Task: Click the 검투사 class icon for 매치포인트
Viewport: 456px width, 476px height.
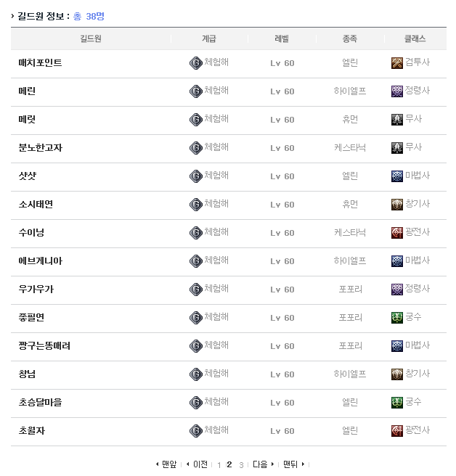Action: 396,63
